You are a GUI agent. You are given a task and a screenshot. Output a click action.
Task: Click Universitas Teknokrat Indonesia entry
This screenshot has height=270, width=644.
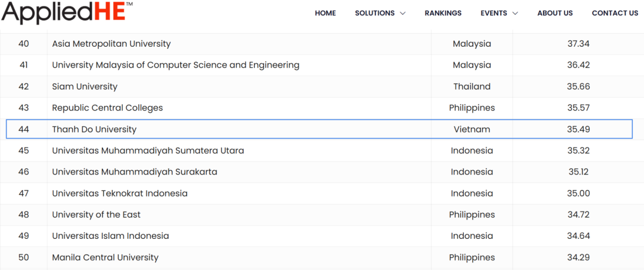[120, 193]
